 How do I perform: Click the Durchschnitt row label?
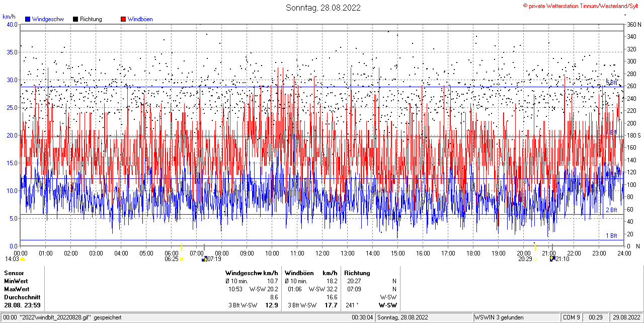[x=22, y=297]
